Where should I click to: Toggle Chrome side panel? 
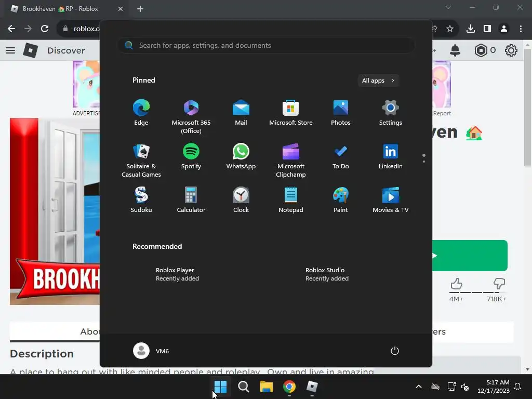tap(487, 29)
